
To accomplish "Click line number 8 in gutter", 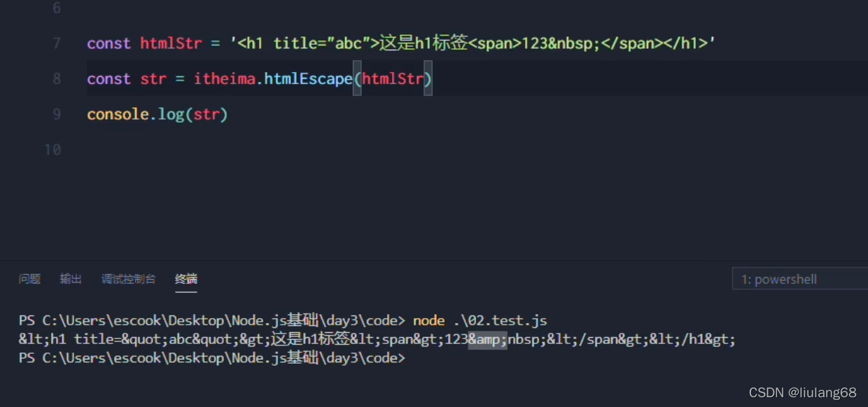I will point(56,78).
